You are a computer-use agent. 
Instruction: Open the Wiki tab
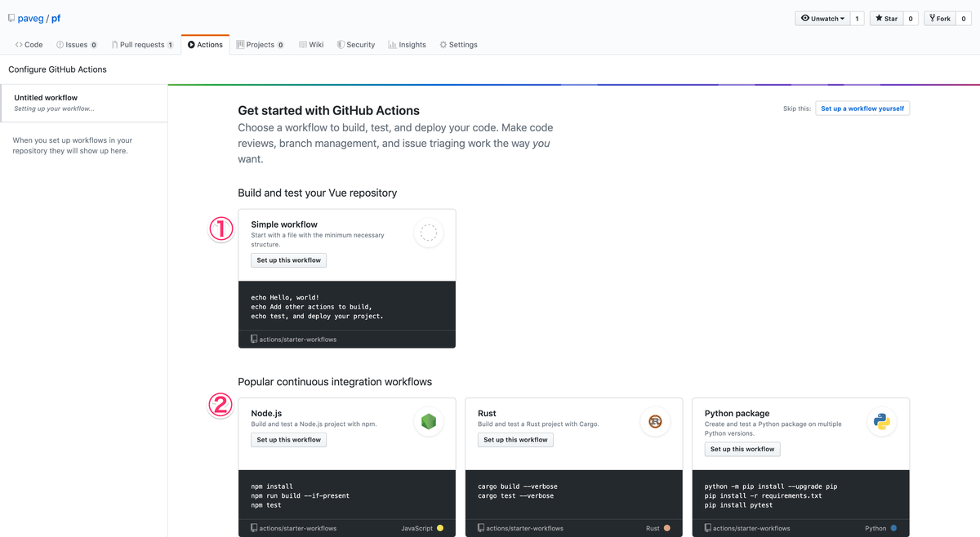coord(311,45)
